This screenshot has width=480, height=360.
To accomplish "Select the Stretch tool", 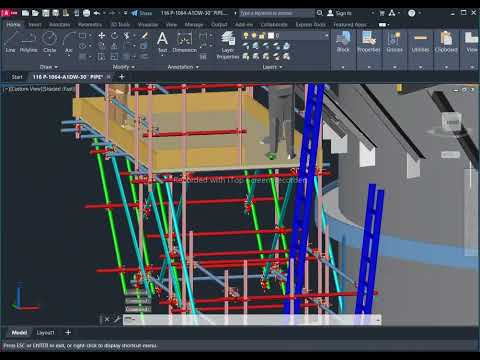I will click(102, 56).
